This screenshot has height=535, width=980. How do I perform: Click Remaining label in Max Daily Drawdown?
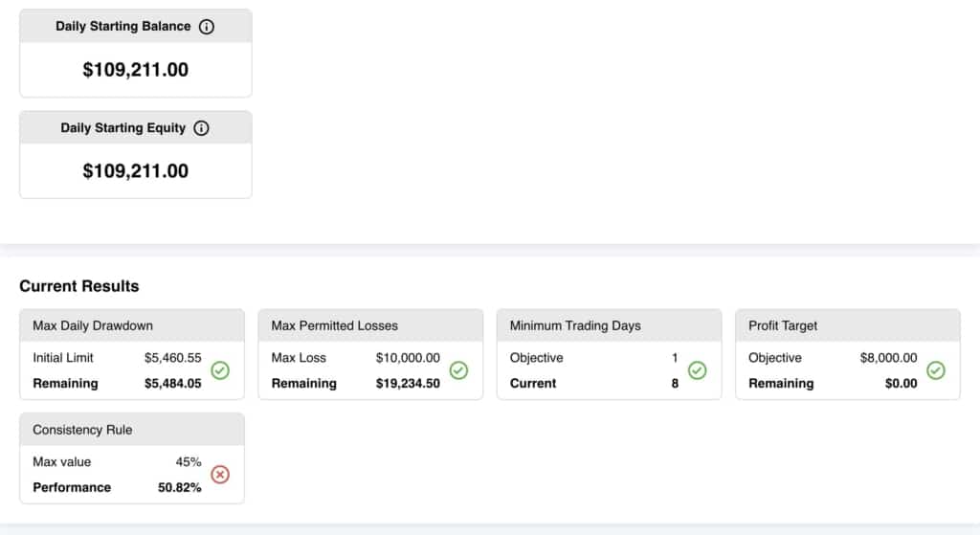pyautogui.click(x=66, y=383)
